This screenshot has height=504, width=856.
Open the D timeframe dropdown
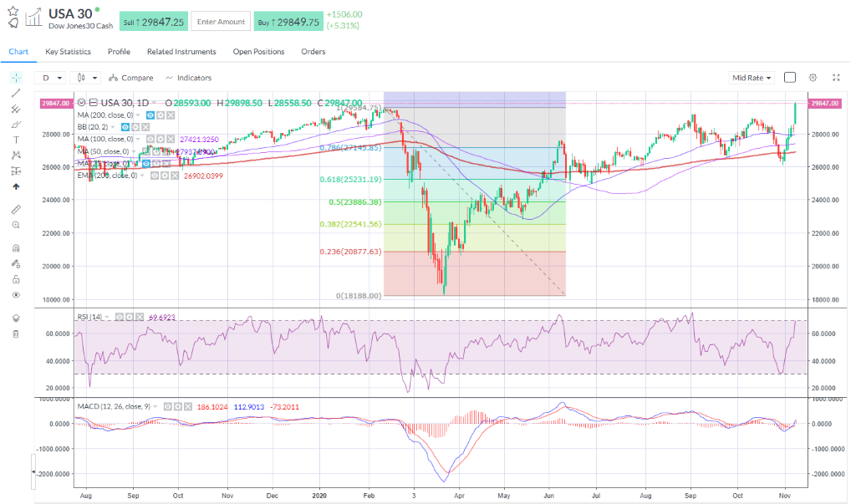52,78
